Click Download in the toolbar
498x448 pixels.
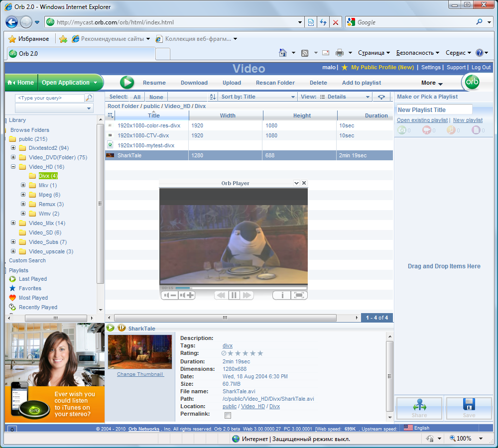(194, 83)
